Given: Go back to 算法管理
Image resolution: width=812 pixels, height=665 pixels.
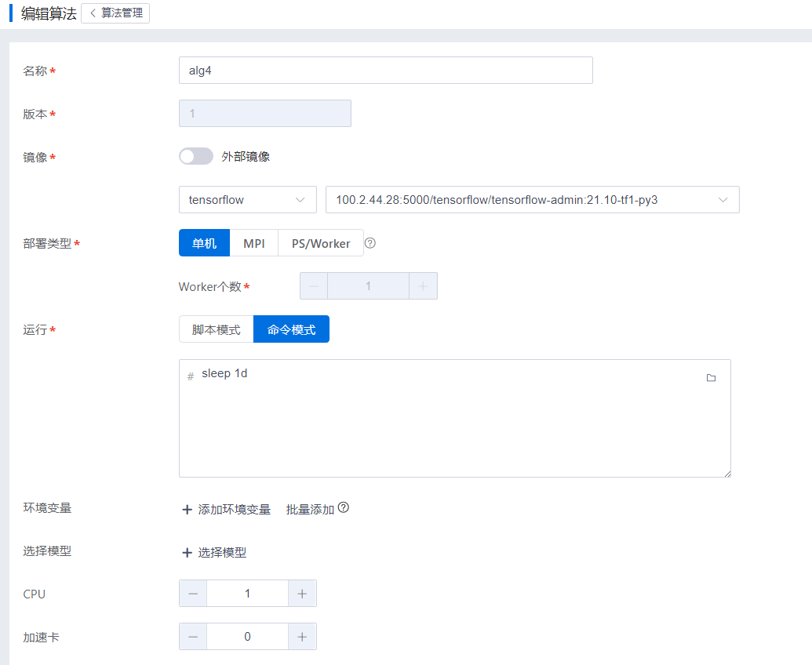Looking at the screenshot, I should coord(115,13).
